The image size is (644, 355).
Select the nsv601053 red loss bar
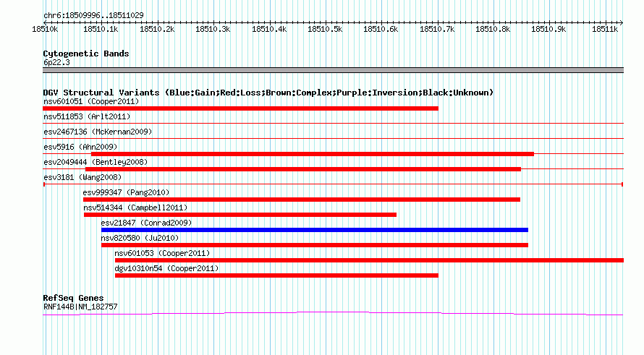369,260
